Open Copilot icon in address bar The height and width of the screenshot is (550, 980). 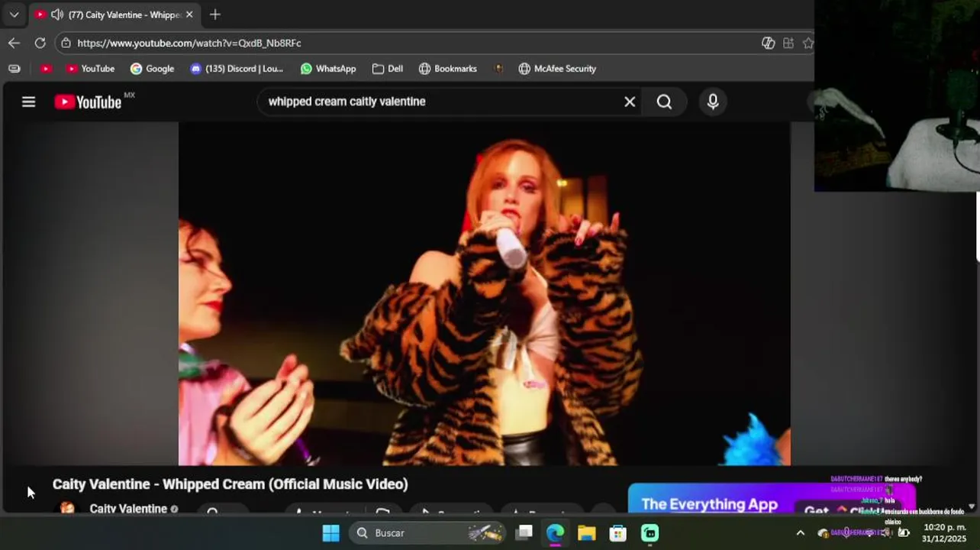click(x=769, y=43)
